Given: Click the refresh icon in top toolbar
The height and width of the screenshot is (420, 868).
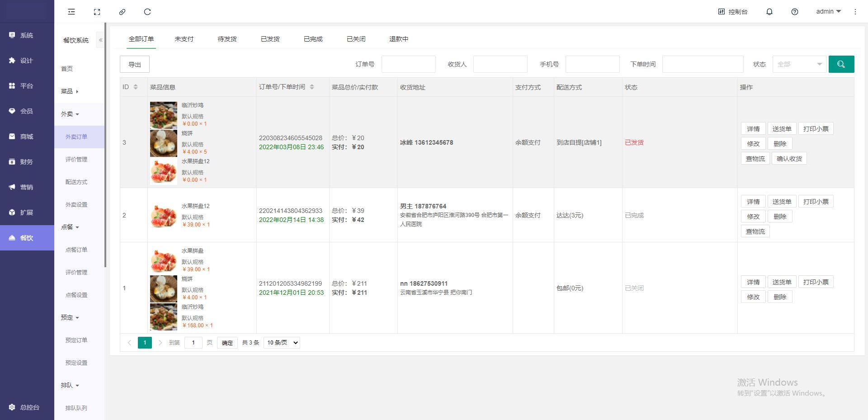Looking at the screenshot, I should click(x=147, y=12).
